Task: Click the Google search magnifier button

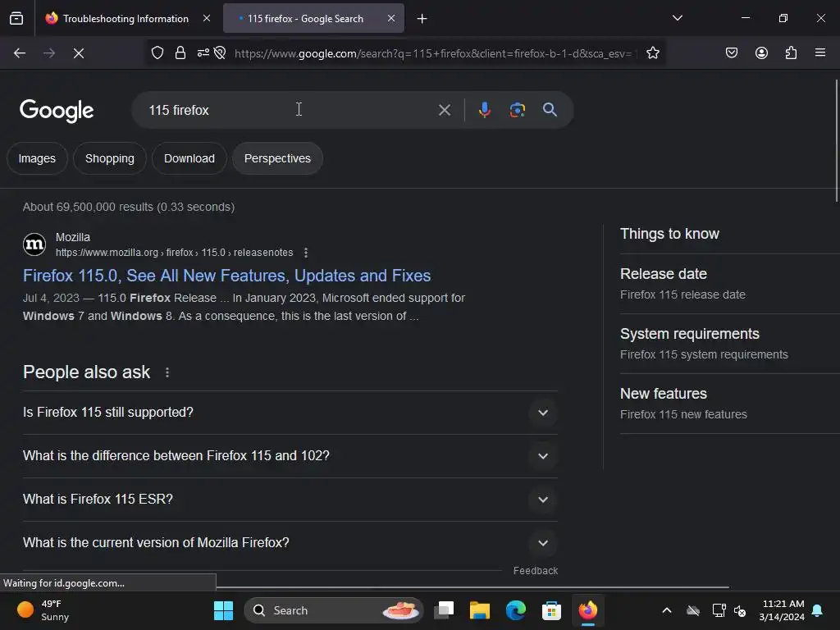Action: tap(550, 110)
